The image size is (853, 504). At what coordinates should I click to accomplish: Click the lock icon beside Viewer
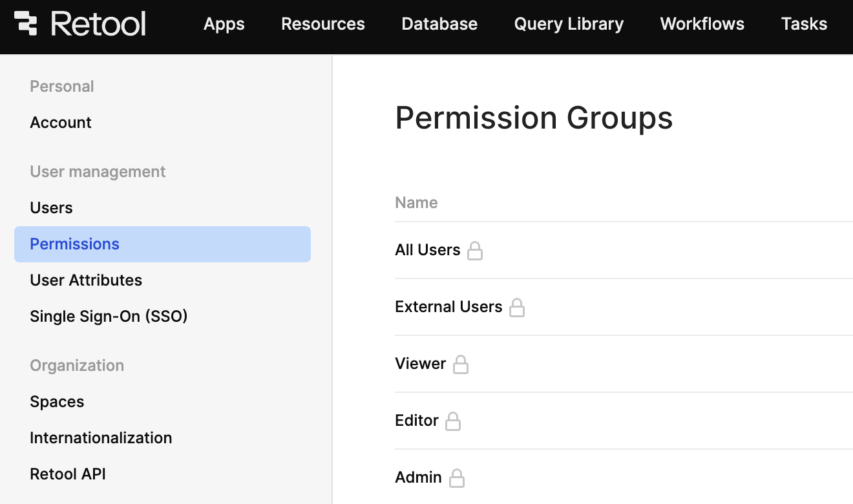click(x=461, y=364)
